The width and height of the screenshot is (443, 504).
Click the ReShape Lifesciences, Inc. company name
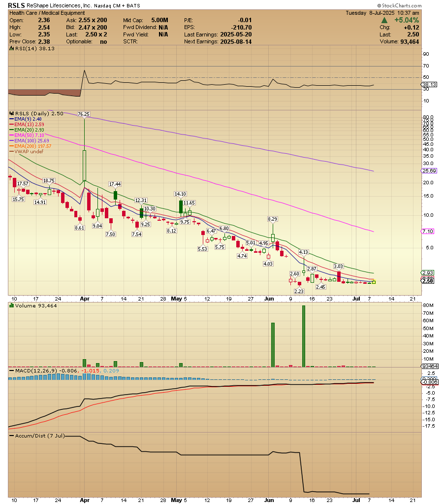(59, 5)
